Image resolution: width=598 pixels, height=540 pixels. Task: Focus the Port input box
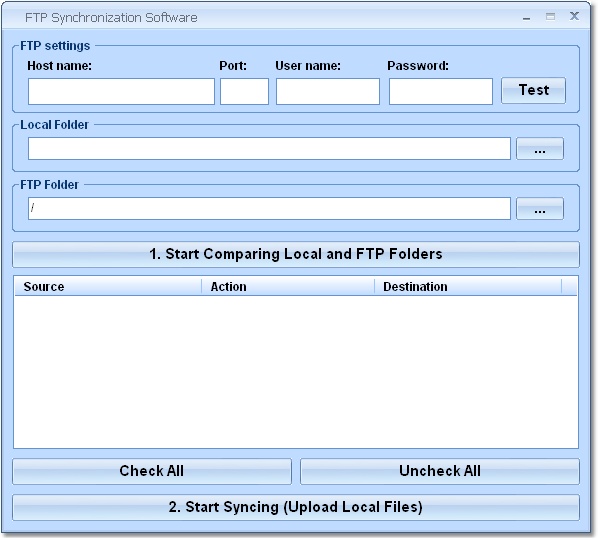(244, 92)
